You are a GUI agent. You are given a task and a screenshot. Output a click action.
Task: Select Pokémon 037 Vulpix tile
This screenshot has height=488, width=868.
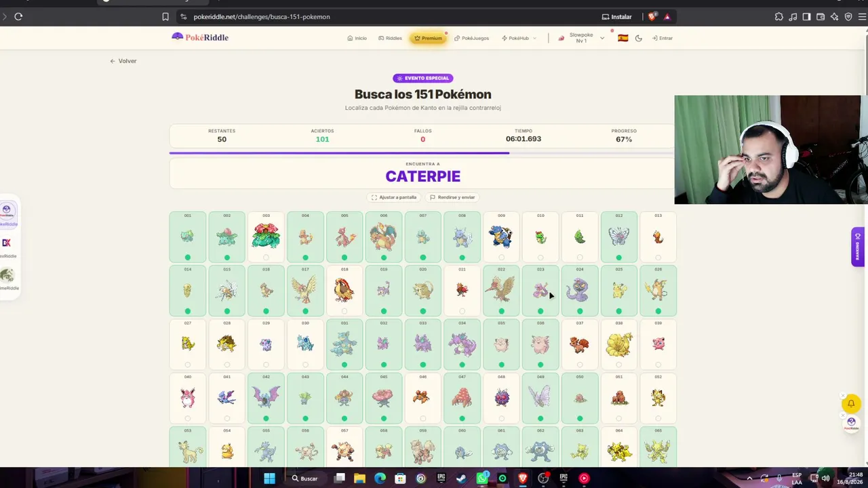click(x=580, y=344)
